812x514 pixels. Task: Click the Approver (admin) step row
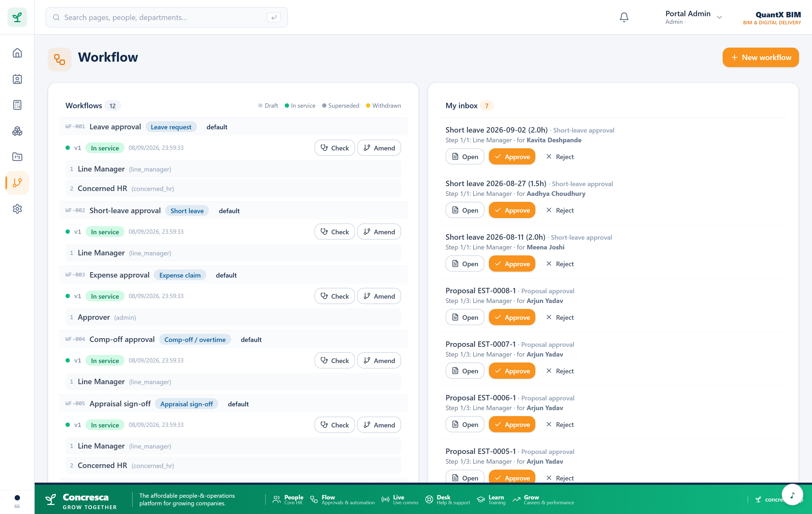click(233, 317)
